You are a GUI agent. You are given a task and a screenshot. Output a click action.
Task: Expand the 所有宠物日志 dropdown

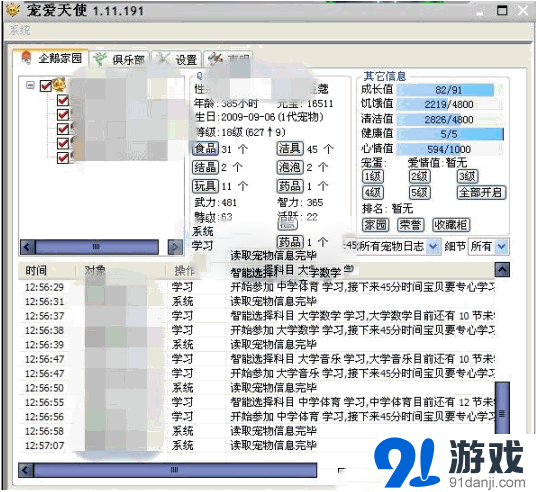pyautogui.click(x=433, y=246)
